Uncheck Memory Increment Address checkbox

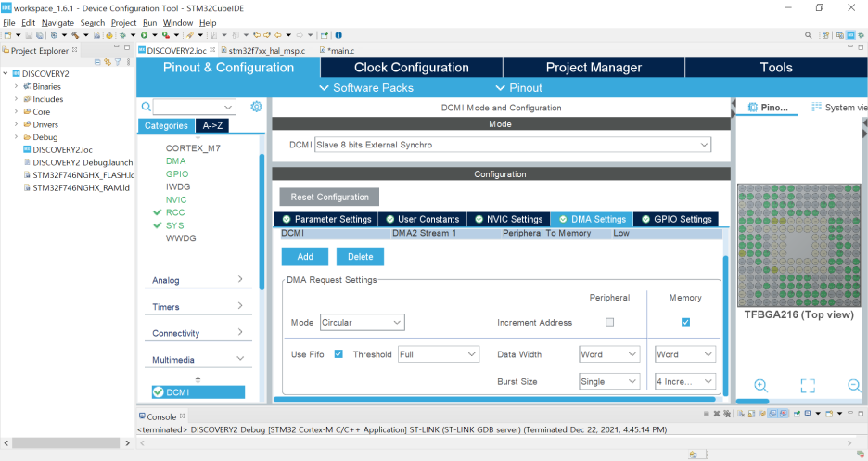coord(685,322)
